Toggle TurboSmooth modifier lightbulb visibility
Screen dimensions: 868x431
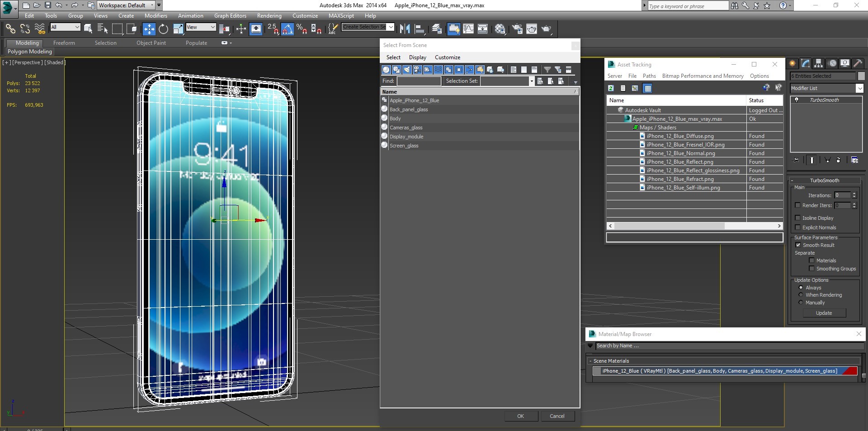coord(797,100)
